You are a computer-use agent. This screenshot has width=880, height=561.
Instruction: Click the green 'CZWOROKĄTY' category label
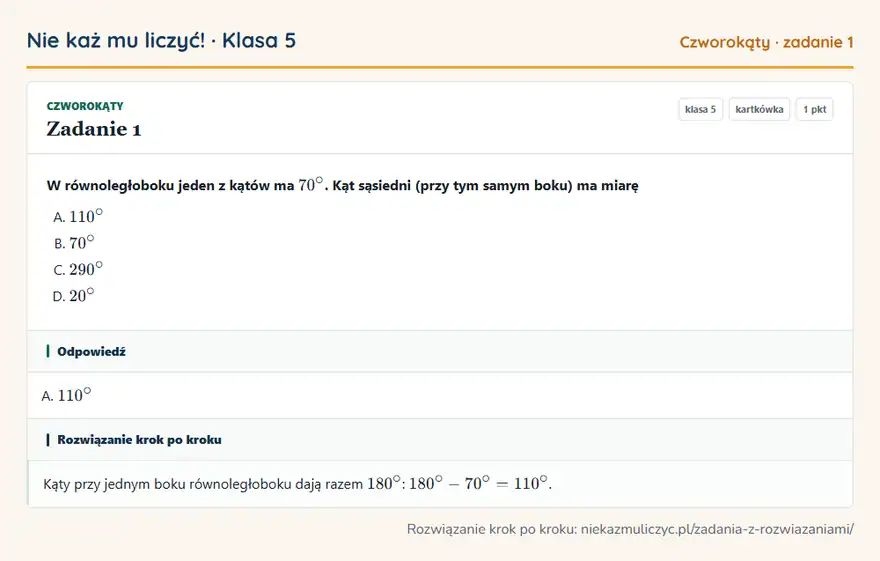(85, 106)
